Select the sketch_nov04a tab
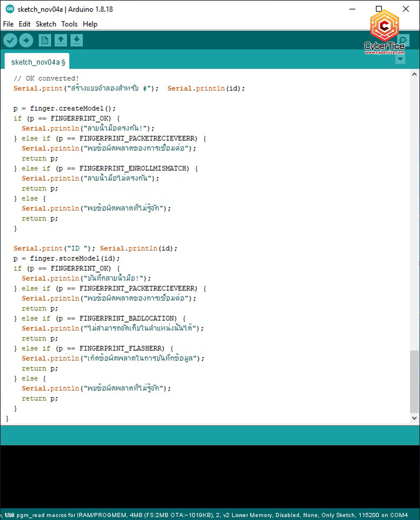420x520 pixels. click(x=37, y=62)
